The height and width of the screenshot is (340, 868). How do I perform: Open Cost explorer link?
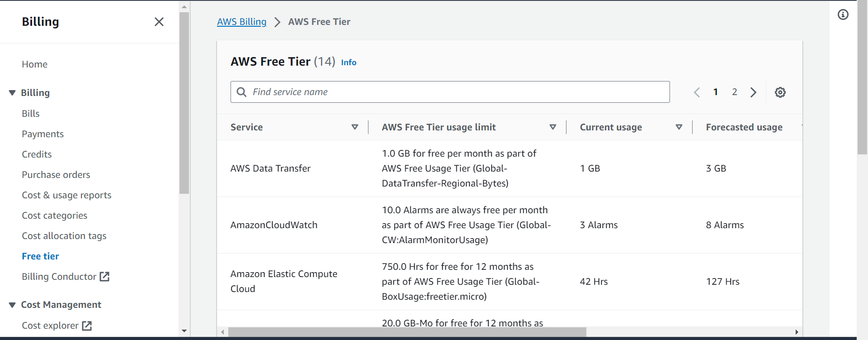click(x=50, y=326)
